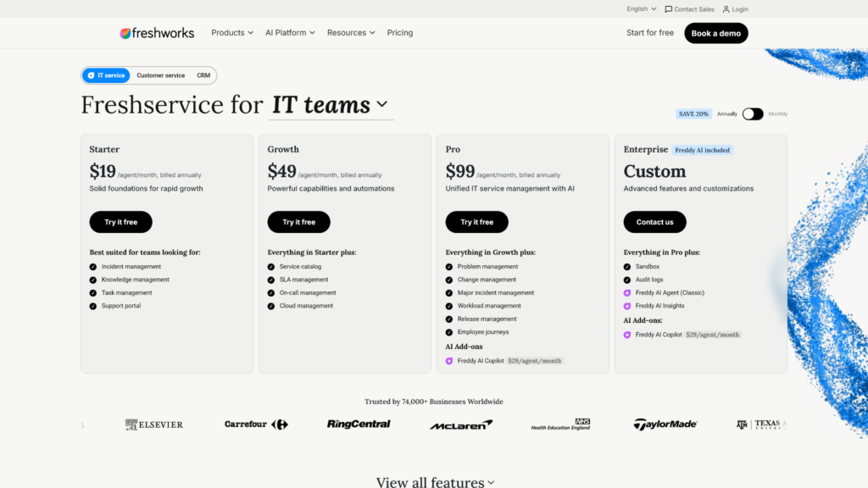The image size is (868, 488).
Task: Click the Freddy AI Agent (Classic) icon
Action: coord(627,292)
